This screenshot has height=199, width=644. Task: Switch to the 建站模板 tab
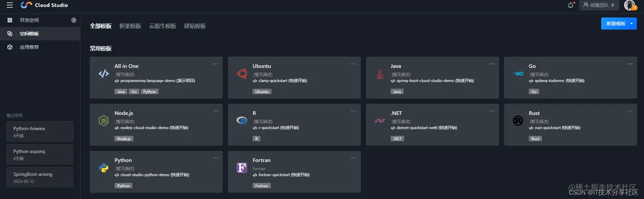[195, 26]
